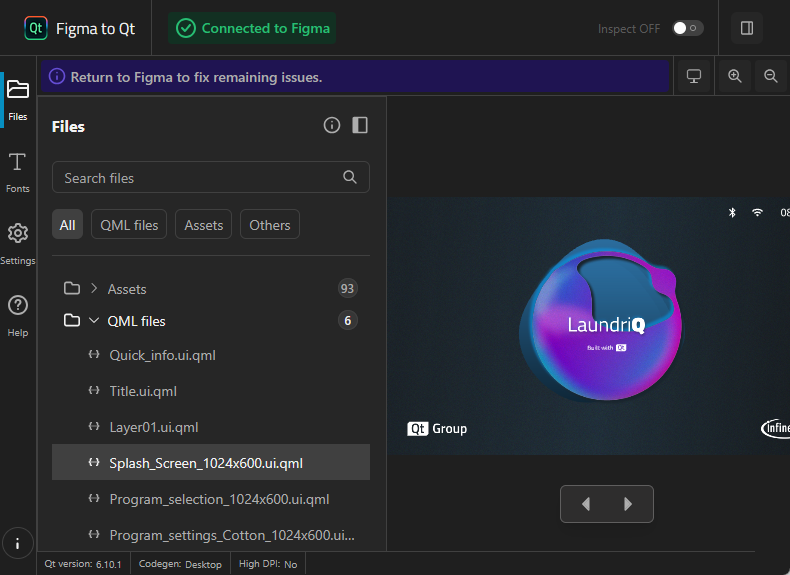The height and width of the screenshot is (575, 790).
Task: Click the Files panel heading
Action: click(68, 126)
